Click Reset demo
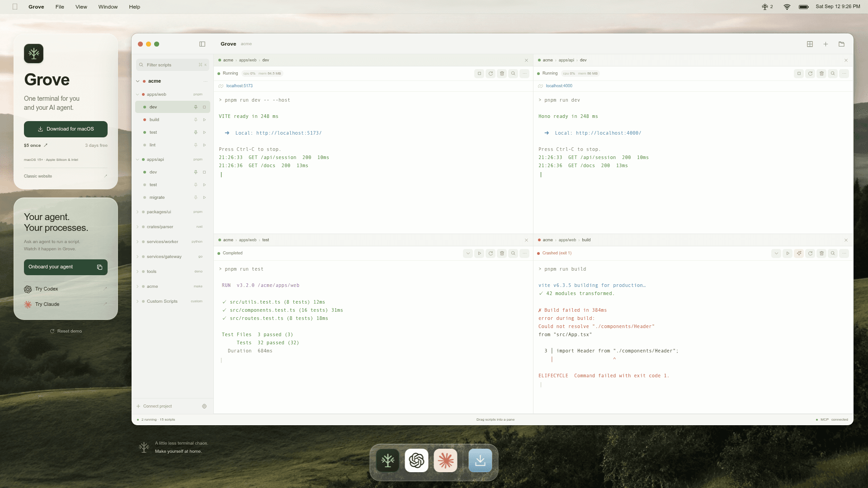 click(66, 331)
